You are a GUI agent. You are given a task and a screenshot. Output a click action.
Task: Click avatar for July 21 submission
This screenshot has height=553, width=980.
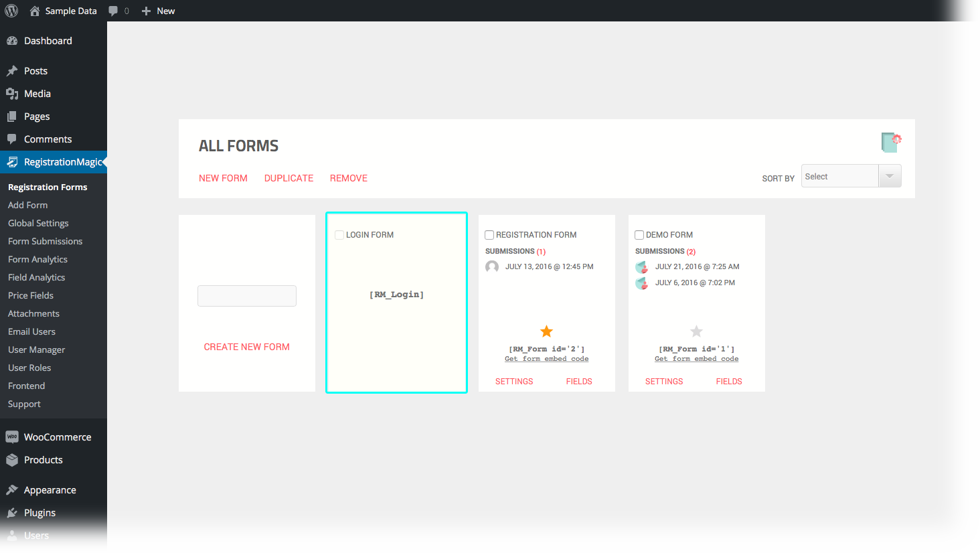pyautogui.click(x=642, y=266)
